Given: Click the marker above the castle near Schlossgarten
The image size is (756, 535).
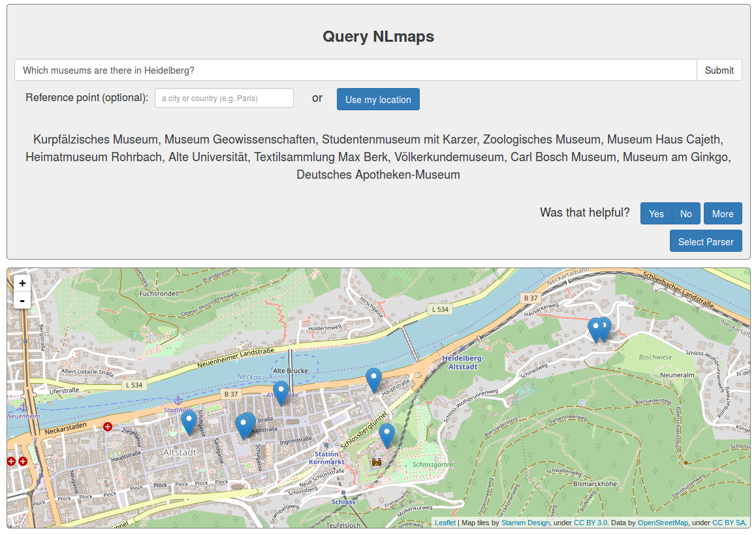Looking at the screenshot, I should click(387, 435).
